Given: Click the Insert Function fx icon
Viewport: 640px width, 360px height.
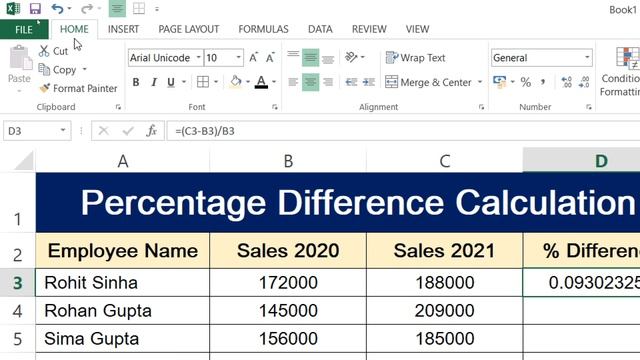Looking at the screenshot, I should (151, 131).
